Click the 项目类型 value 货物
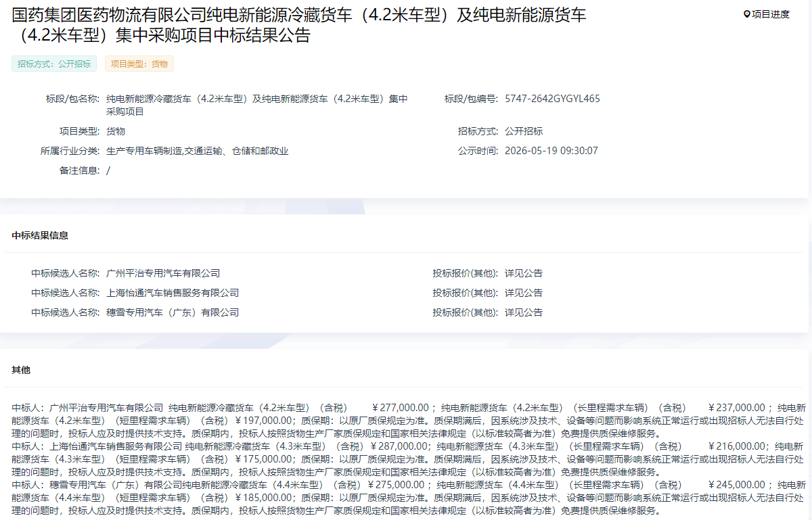 click(116, 131)
